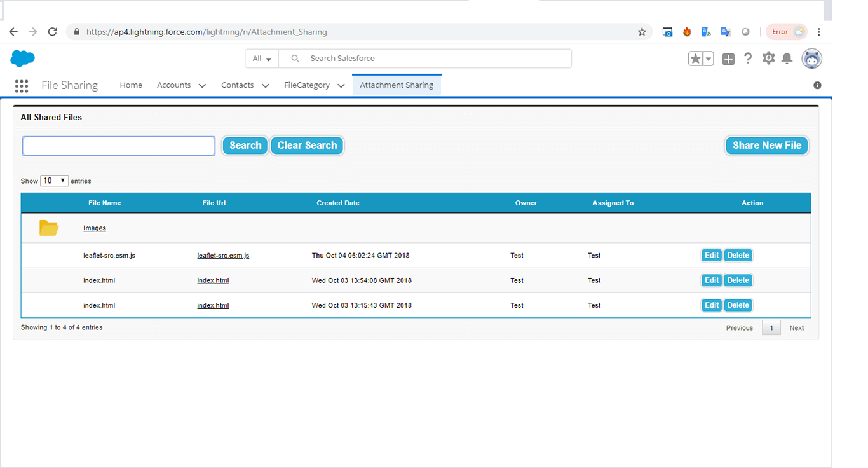Open the Setup gear icon
868x468 pixels.
[768, 59]
